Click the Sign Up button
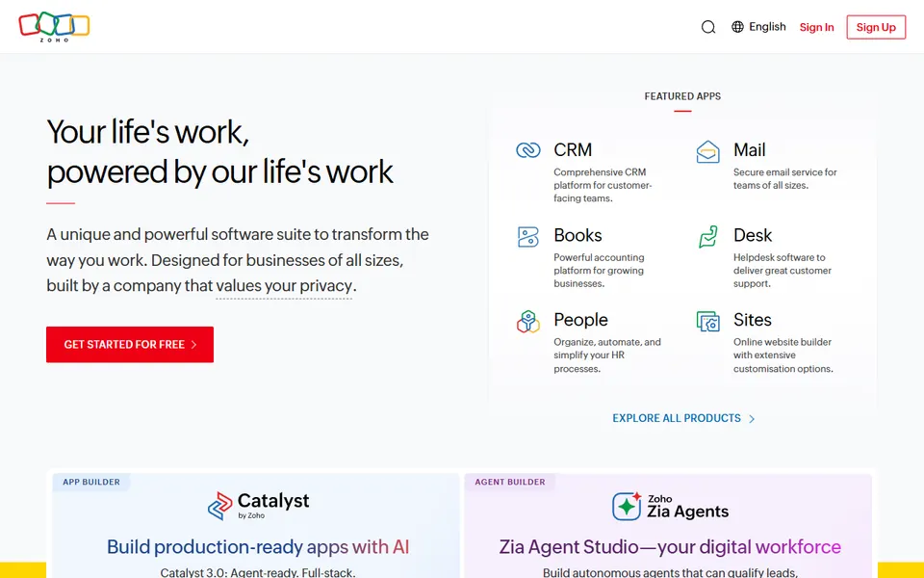Image resolution: width=924 pixels, height=578 pixels. click(876, 27)
